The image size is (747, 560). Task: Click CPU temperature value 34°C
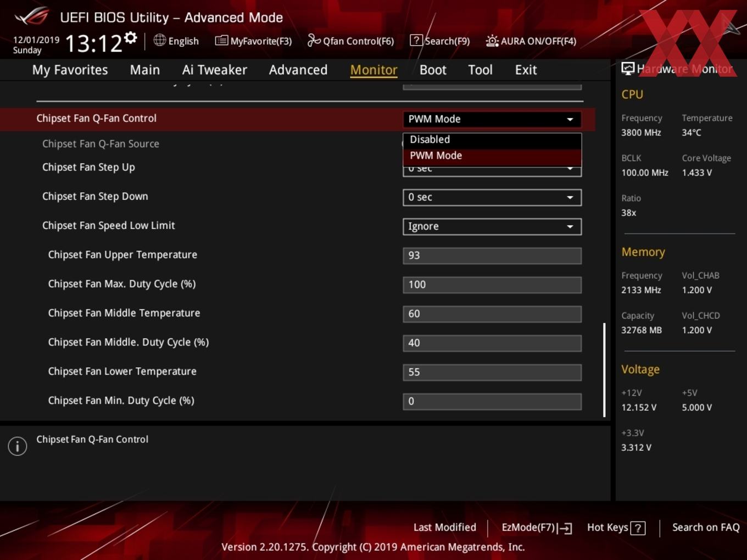click(x=692, y=133)
